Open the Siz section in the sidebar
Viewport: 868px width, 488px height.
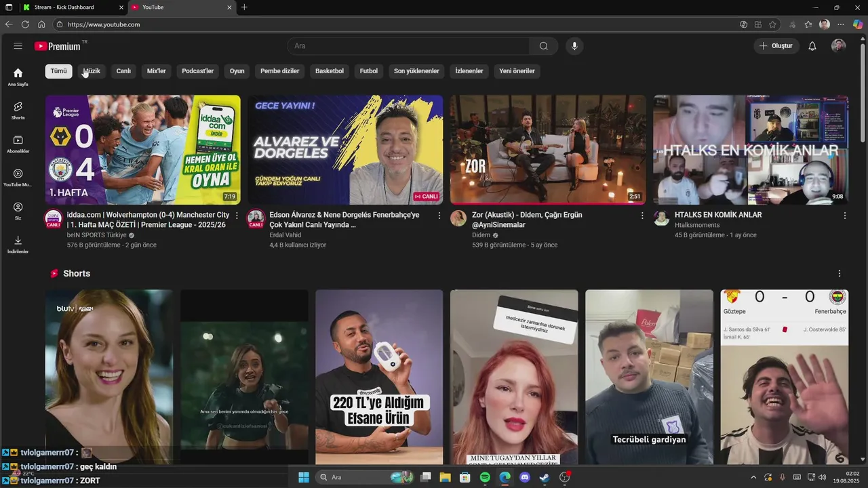click(x=18, y=211)
